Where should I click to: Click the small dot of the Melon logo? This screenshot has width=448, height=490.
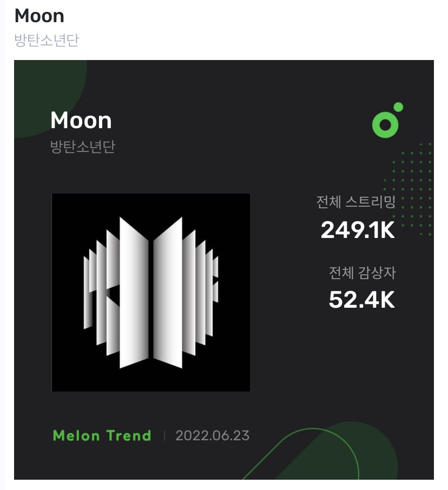point(398,107)
